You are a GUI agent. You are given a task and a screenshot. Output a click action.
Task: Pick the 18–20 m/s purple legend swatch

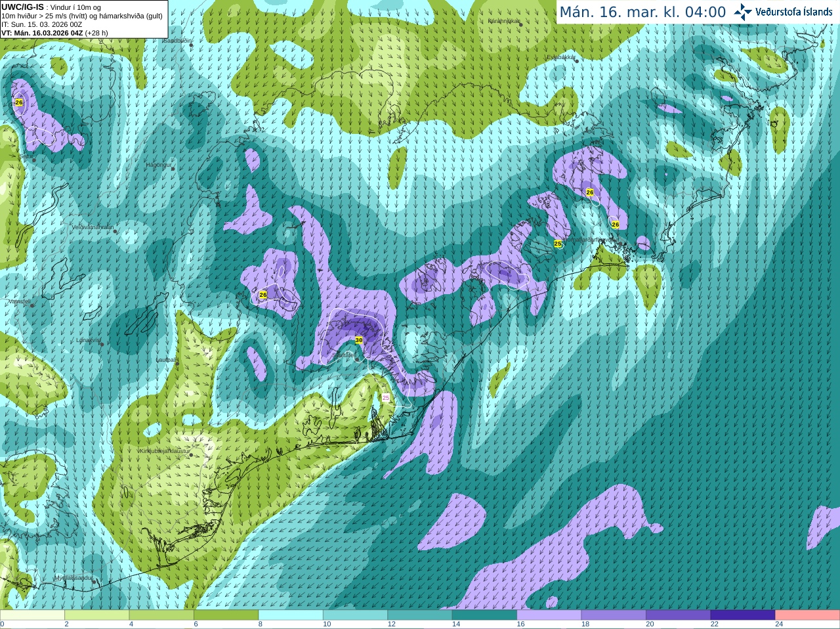[614, 615]
